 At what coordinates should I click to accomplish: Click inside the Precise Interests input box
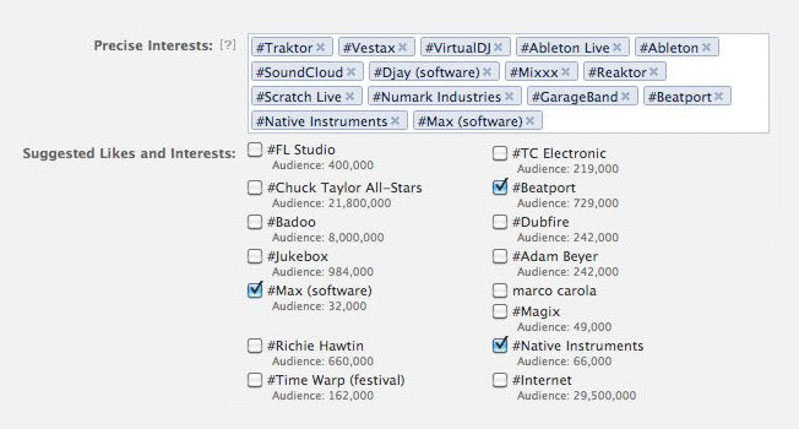click(x=650, y=122)
